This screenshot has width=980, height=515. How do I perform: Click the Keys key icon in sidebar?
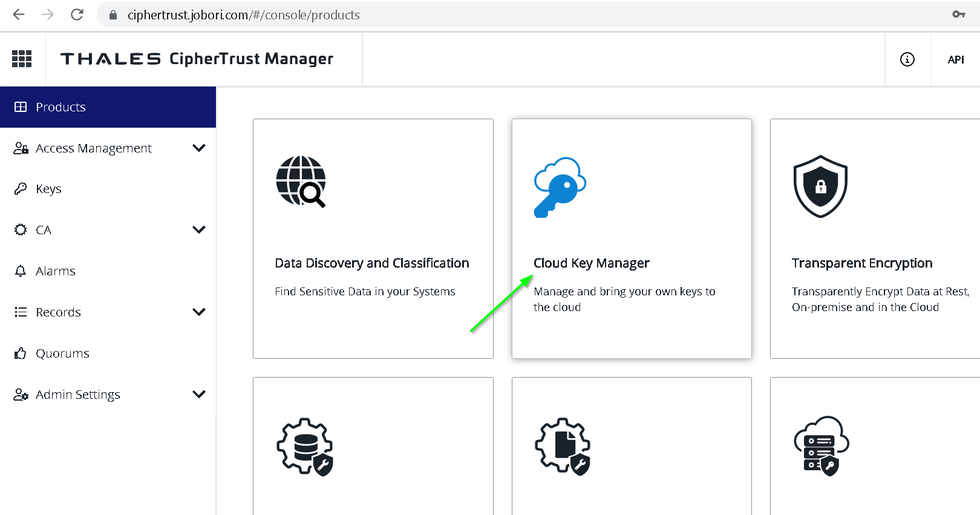click(21, 189)
